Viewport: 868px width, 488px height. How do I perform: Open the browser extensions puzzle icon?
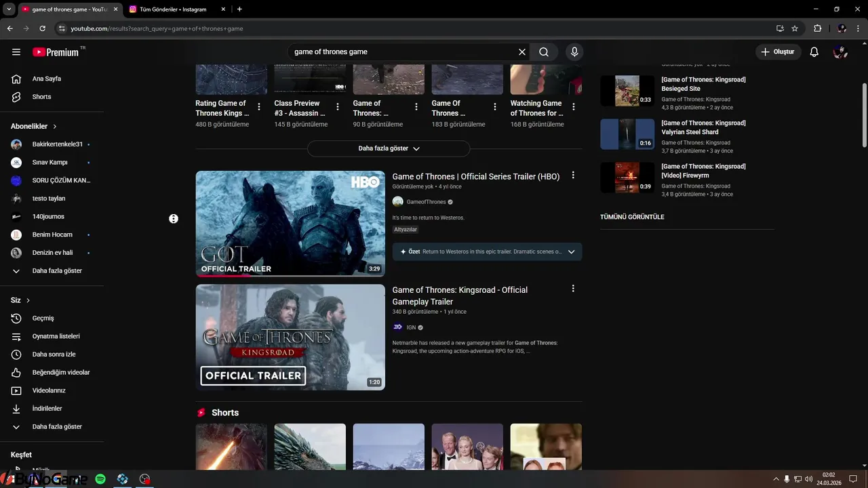[817, 28]
